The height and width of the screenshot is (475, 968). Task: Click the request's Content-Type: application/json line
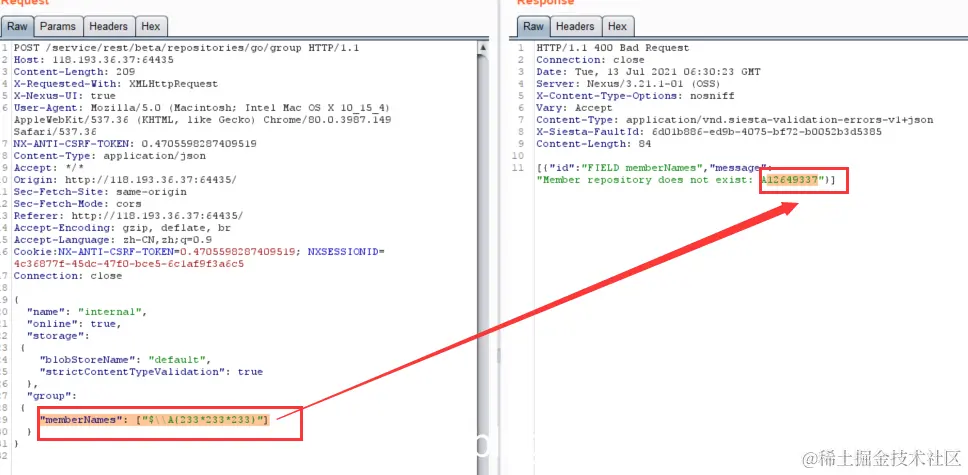109,156
